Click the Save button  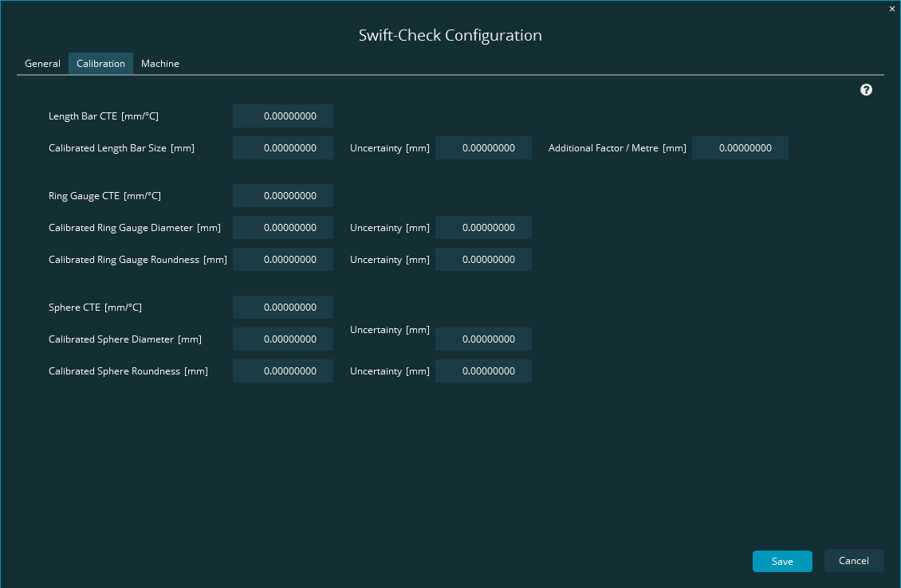pyautogui.click(x=782, y=561)
